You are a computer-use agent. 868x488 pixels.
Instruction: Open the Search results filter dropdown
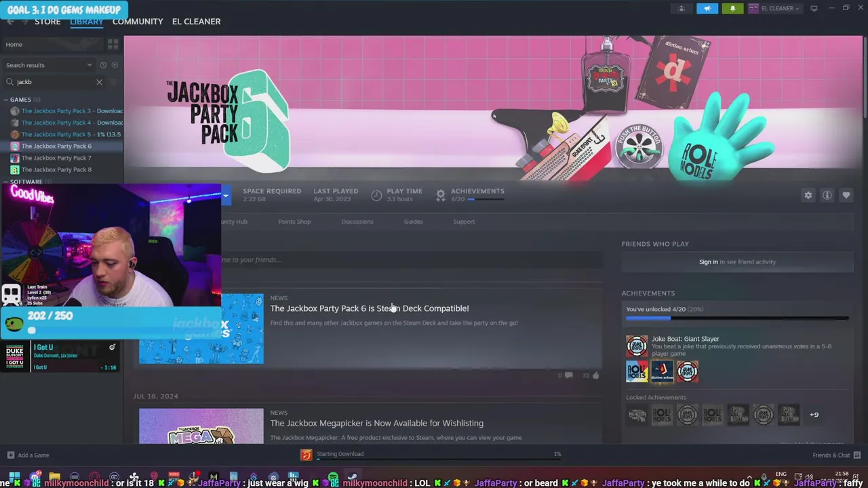coord(49,65)
